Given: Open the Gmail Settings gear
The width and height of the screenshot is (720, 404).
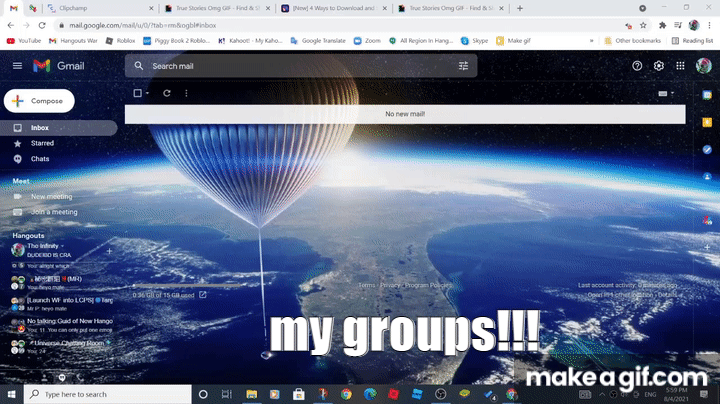Looking at the screenshot, I should (x=659, y=66).
